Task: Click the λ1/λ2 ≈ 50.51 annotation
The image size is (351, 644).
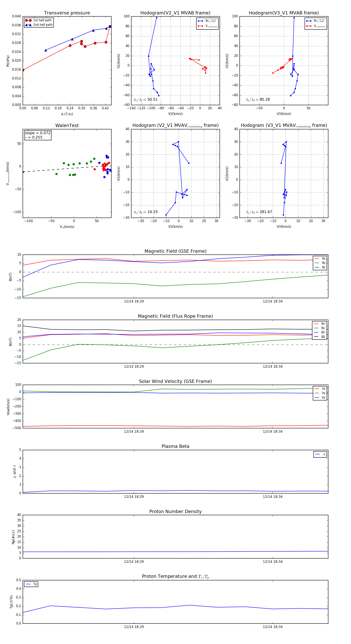Action: click(x=146, y=100)
